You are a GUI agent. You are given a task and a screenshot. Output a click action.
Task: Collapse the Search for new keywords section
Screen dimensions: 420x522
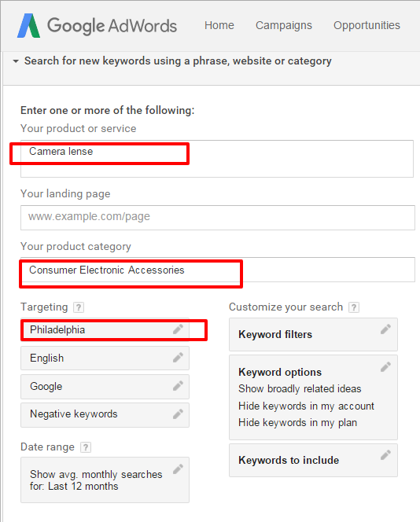16,61
